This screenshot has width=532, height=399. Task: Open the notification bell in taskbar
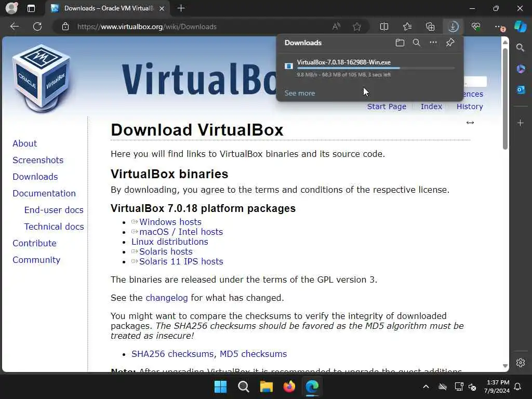[518, 387]
